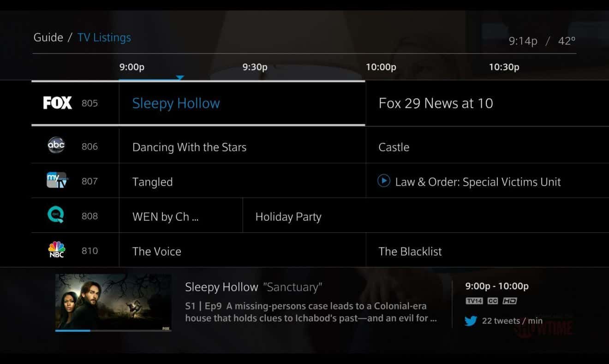
Task: Select the FOX channel logo
Action: click(58, 103)
